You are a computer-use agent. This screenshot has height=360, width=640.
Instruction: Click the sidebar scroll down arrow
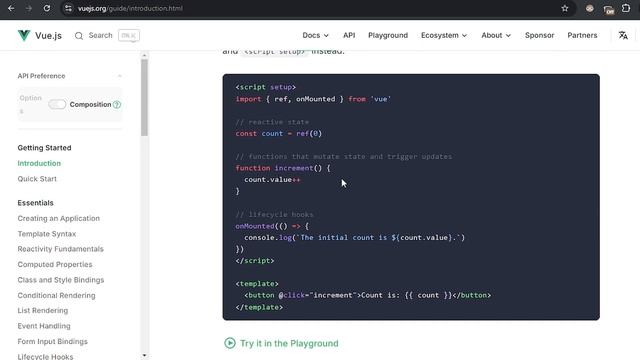point(144,356)
